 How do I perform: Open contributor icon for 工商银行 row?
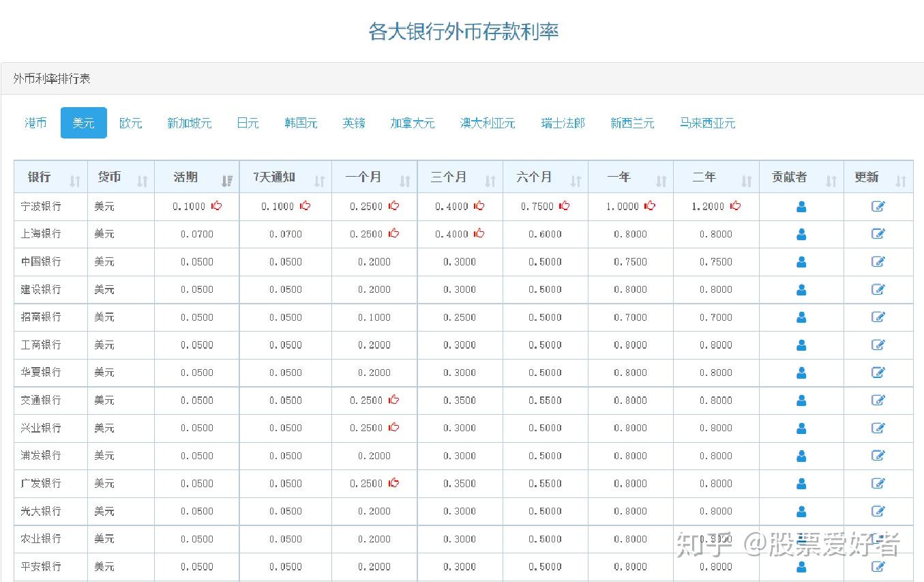(801, 345)
